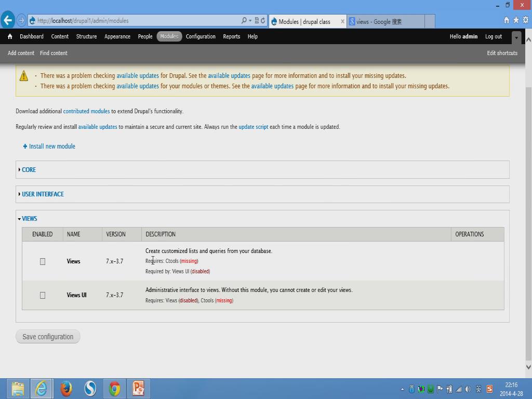Click the network signal tray icon

[459, 390]
